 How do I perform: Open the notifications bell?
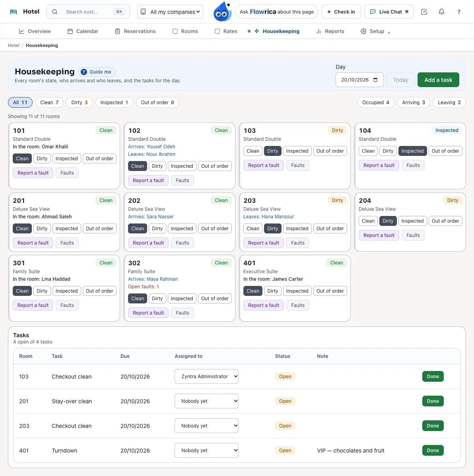tap(441, 12)
